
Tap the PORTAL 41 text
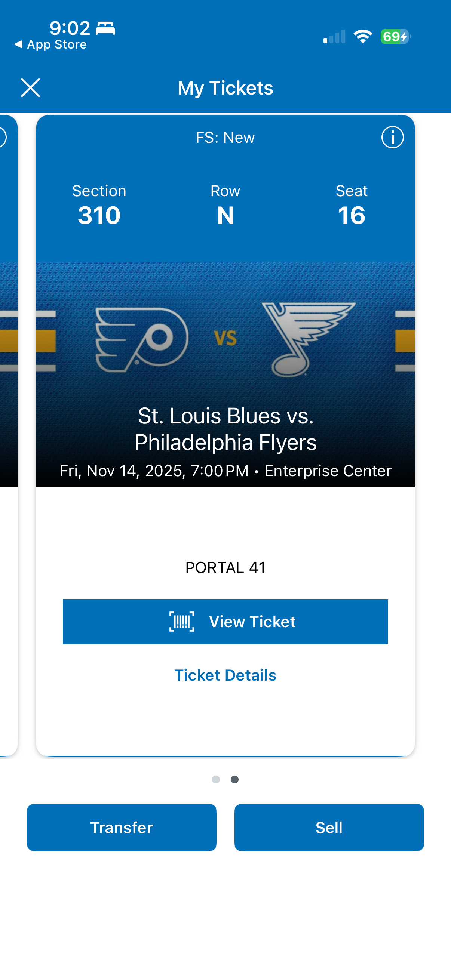(x=225, y=568)
